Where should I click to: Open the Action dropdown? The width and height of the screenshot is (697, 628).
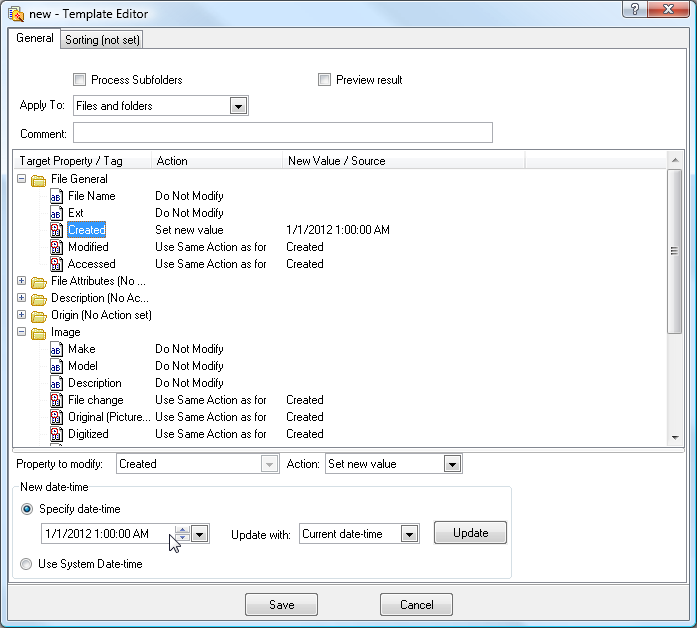pyautogui.click(x=452, y=464)
